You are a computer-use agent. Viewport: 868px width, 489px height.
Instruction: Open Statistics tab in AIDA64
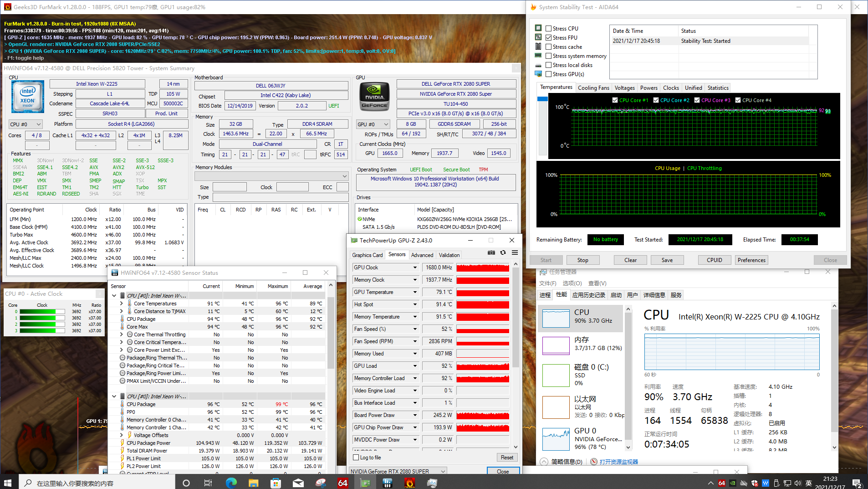pyautogui.click(x=718, y=88)
